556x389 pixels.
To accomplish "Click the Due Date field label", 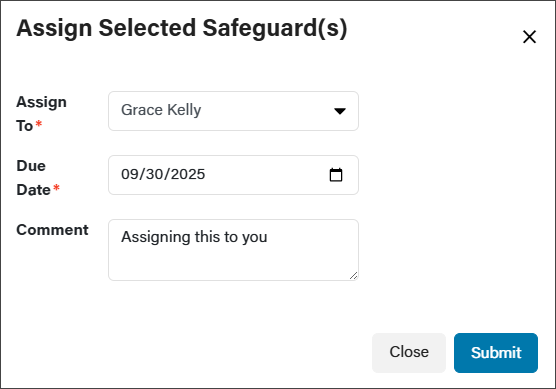I will click(x=34, y=178).
